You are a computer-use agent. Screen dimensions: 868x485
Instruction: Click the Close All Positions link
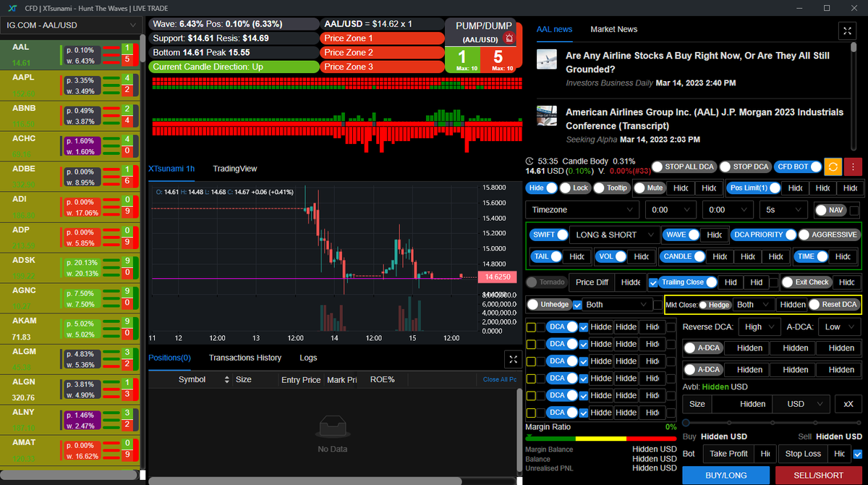point(500,379)
